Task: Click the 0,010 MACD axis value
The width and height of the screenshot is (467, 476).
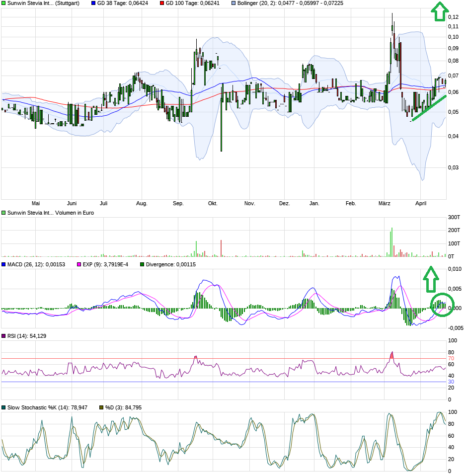Action: 455,269
